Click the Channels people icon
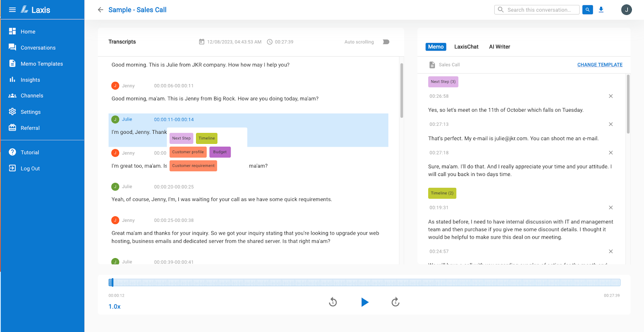 click(12, 96)
